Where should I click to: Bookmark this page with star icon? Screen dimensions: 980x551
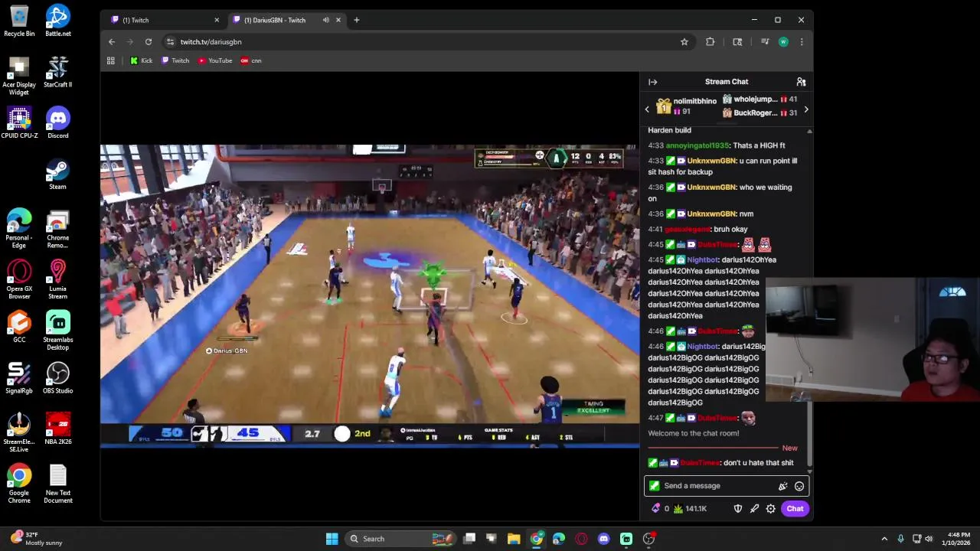684,42
